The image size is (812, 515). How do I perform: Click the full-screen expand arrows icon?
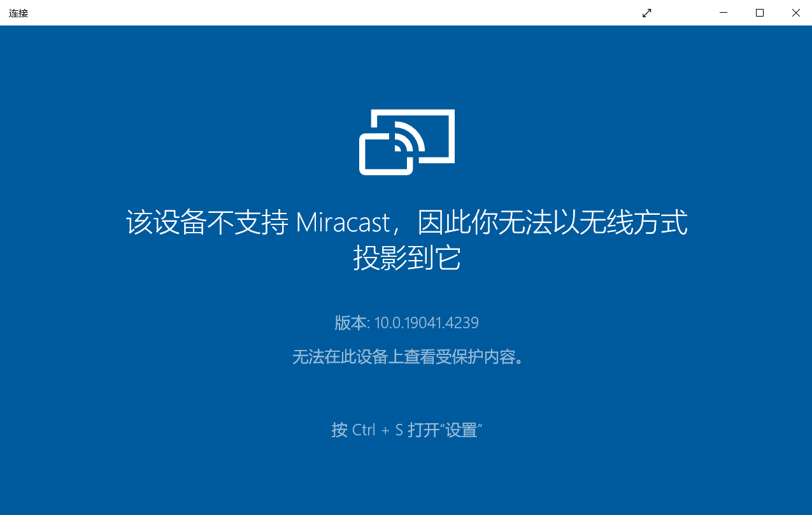coord(647,13)
